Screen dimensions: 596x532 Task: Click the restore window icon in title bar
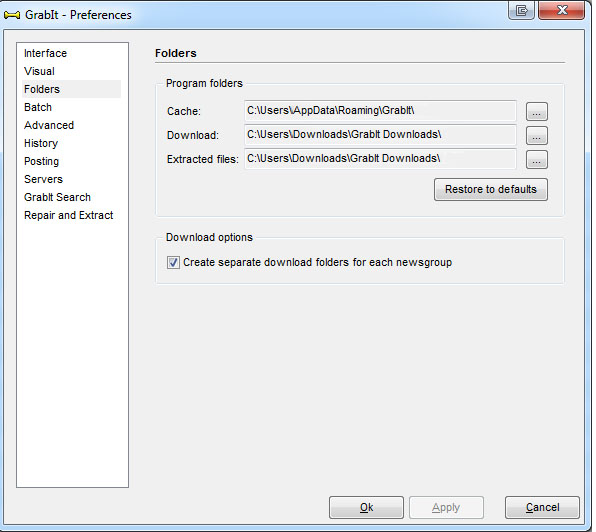pyautogui.click(x=521, y=10)
